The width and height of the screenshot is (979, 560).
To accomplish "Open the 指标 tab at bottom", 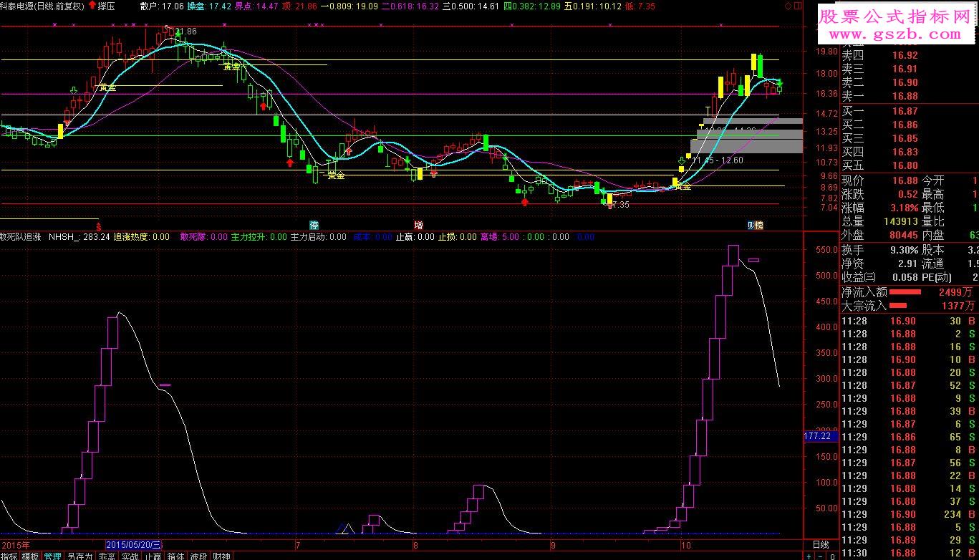I will [x=10, y=556].
